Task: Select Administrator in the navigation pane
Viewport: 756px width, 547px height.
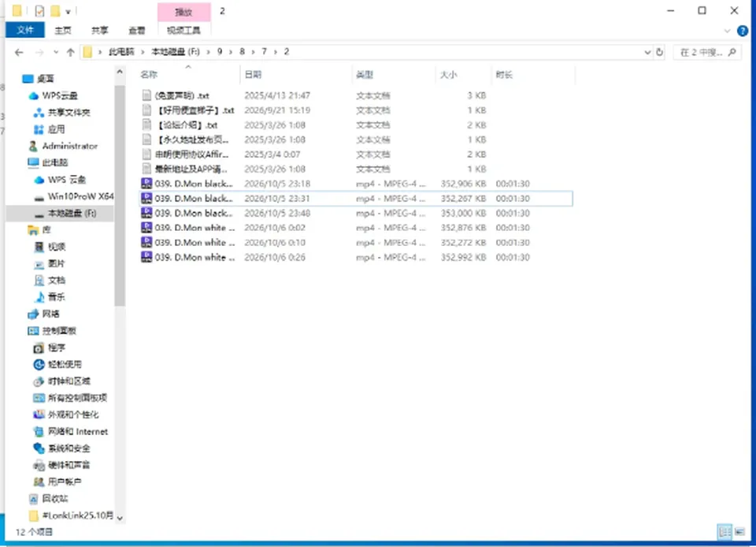Action: click(70, 146)
